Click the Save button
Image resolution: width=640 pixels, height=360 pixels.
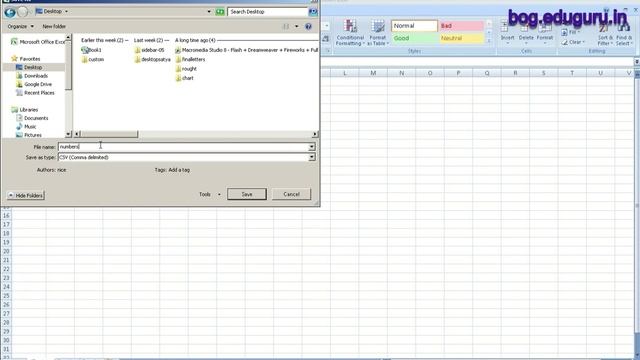pos(247,194)
